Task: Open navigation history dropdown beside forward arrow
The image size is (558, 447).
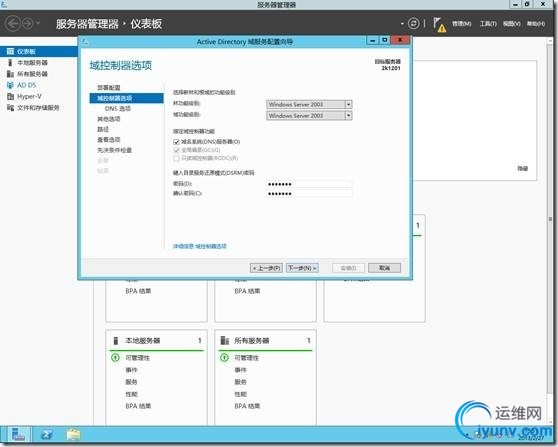Action: 38,24
